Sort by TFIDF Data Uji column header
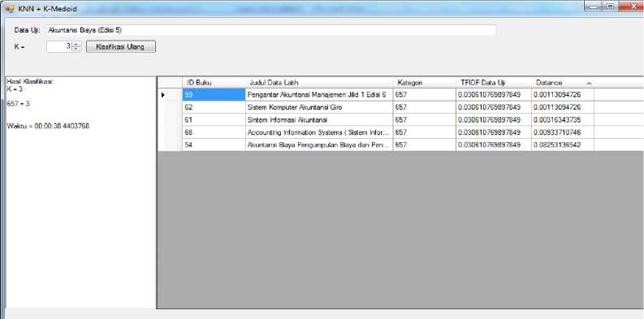Screen dimensions: 644x319 (493, 83)
